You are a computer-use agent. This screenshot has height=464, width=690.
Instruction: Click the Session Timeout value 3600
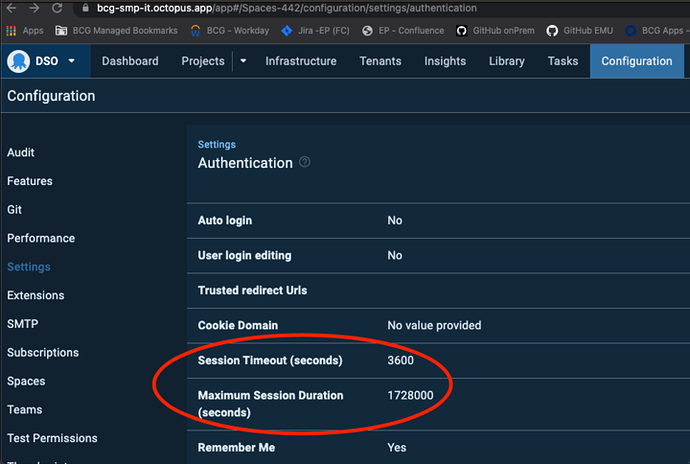(400, 361)
